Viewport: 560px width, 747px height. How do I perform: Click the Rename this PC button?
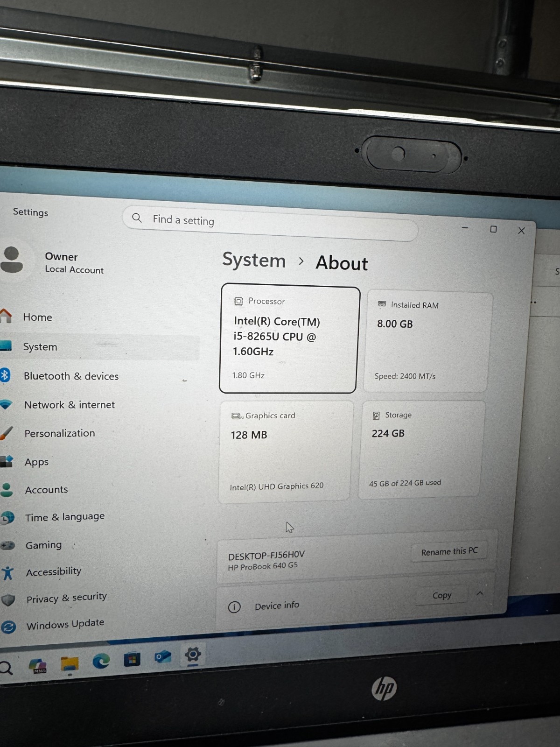(x=449, y=551)
